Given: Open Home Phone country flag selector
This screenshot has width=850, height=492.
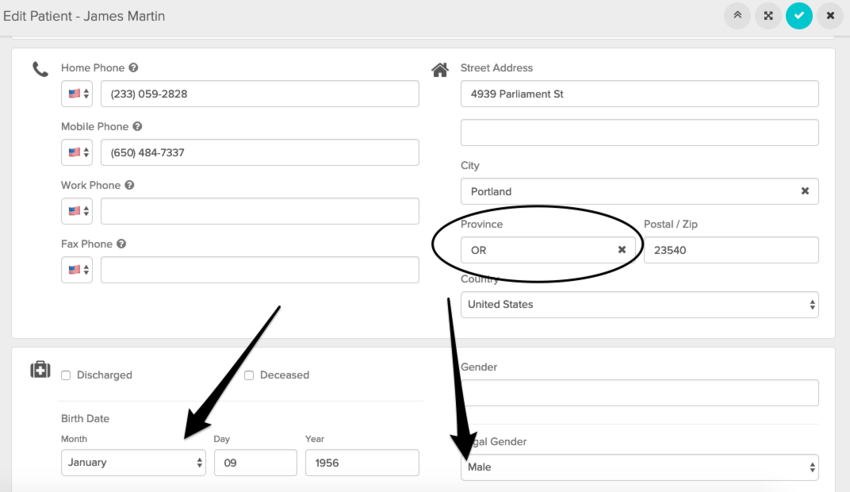Looking at the screenshot, I should pos(77,94).
